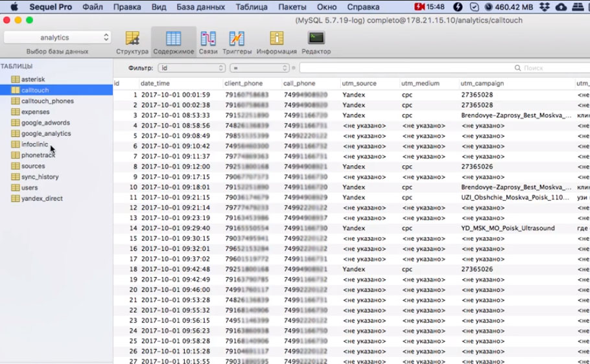The height and width of the screenshot is (364, 590).
Task: Click the table icon beside asterisk
Action: tap(16, 80)
